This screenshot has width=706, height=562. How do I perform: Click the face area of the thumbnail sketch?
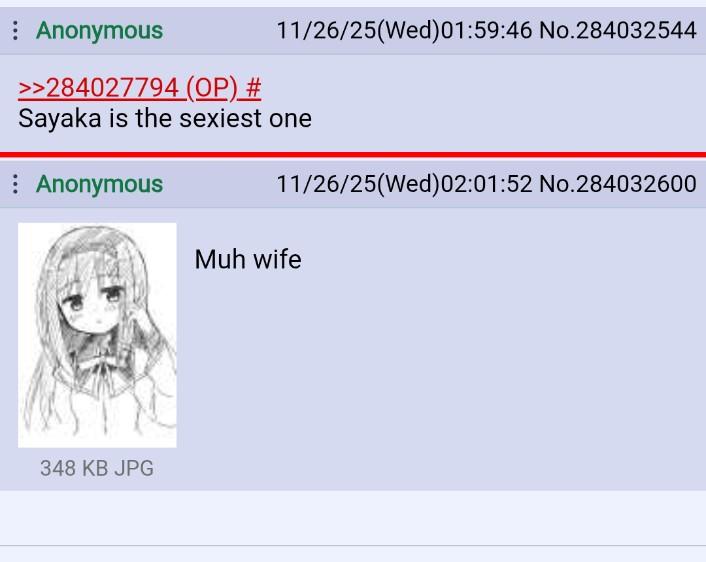[x=95, y=305]
